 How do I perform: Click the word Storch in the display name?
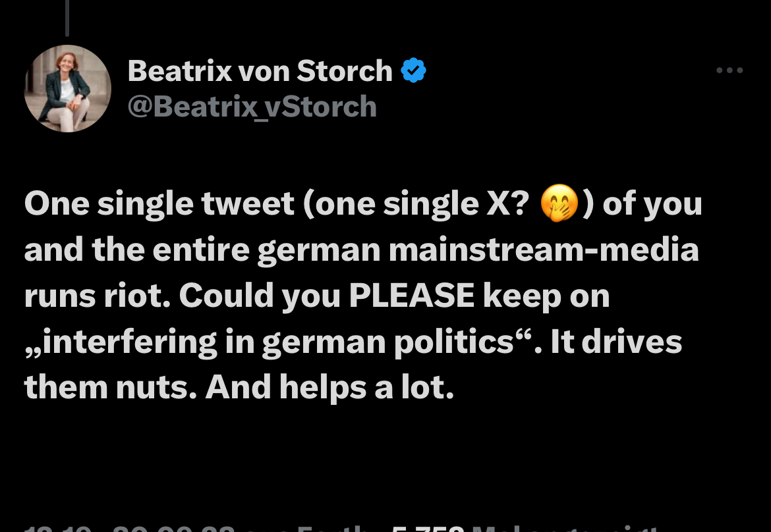[x=345, y=70]
